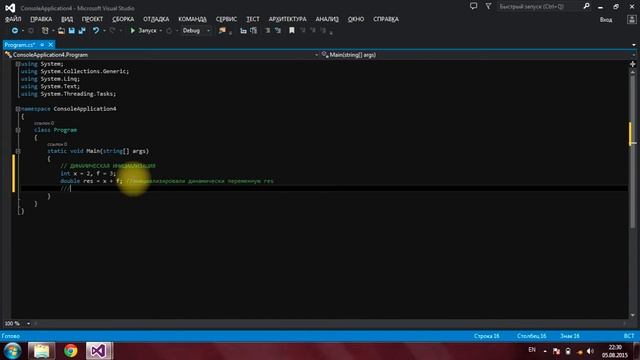Click the references link above static void Main
The width and height of the screenshot is (640, 360).
[x=57, y=144]
